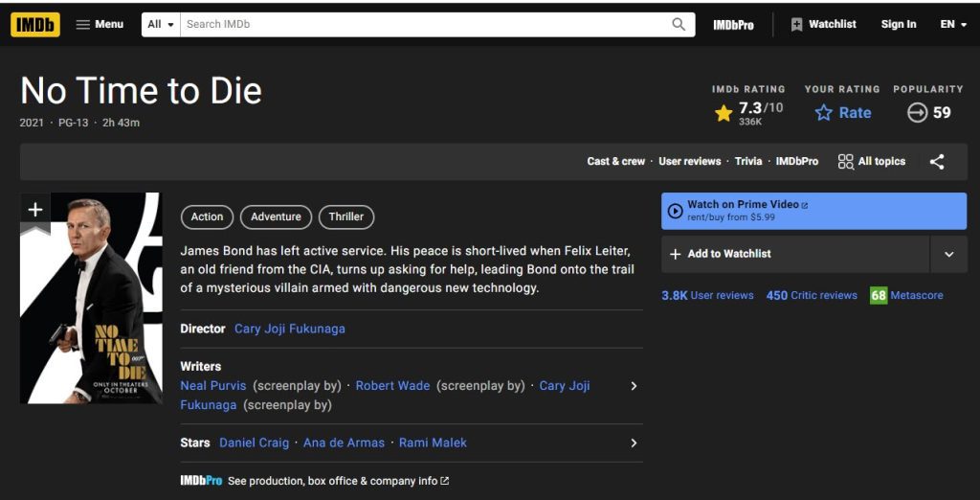The height and width of the screenshot is (500, 980).
Task: Click the PG-13 rating link
Action: pos(73,123)
